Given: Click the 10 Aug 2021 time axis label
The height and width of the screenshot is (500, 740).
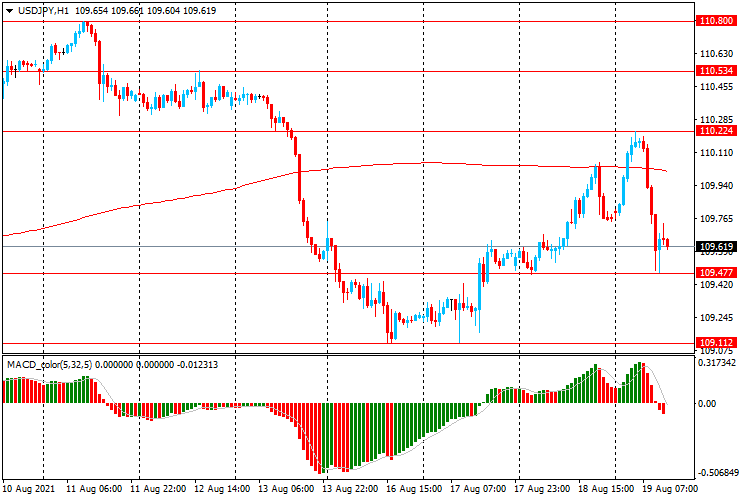Looking at the screenshot, I should tap(29, 488).
